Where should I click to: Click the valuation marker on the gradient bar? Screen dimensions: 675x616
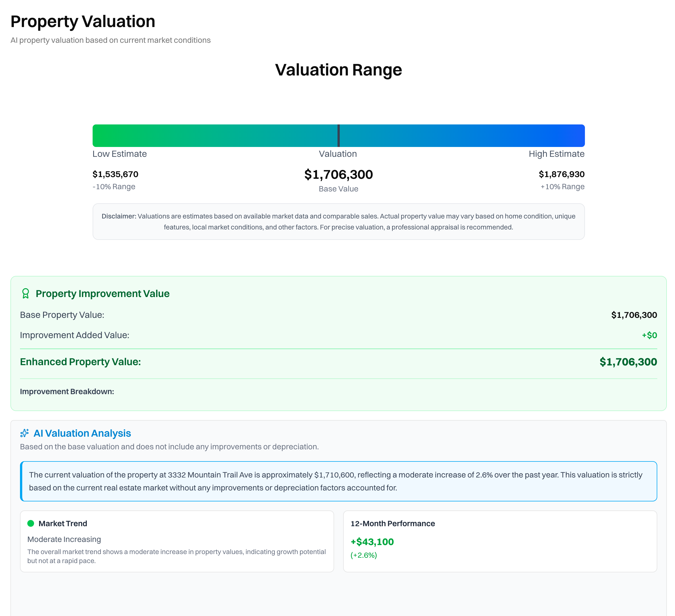pos(339,136)
